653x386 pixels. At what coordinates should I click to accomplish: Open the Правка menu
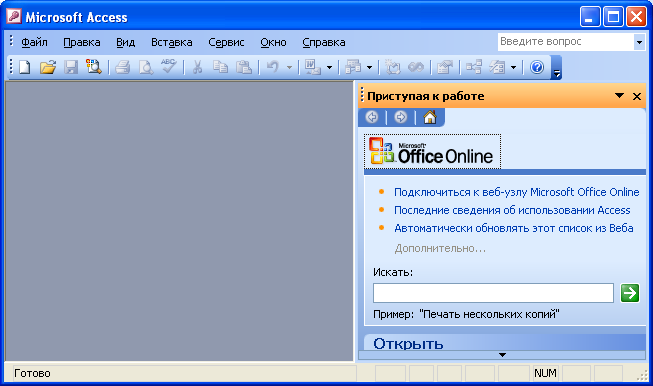click(x=82, y=42)
